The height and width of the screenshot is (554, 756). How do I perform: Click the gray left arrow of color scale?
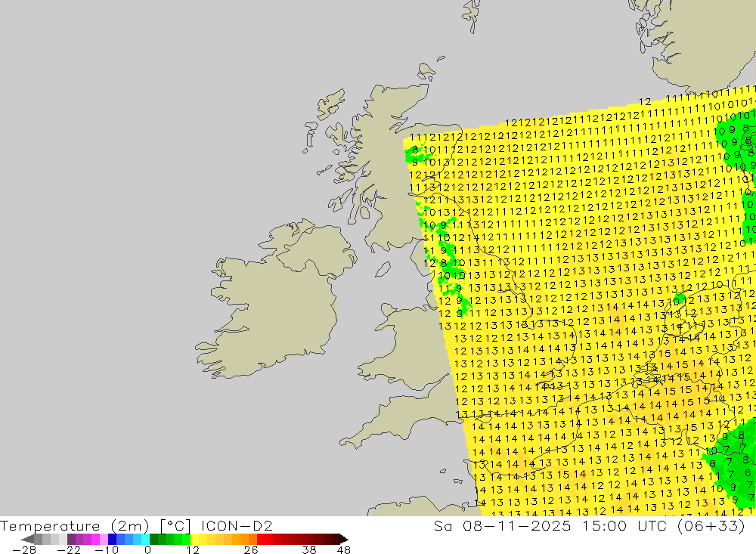[27, 539]
